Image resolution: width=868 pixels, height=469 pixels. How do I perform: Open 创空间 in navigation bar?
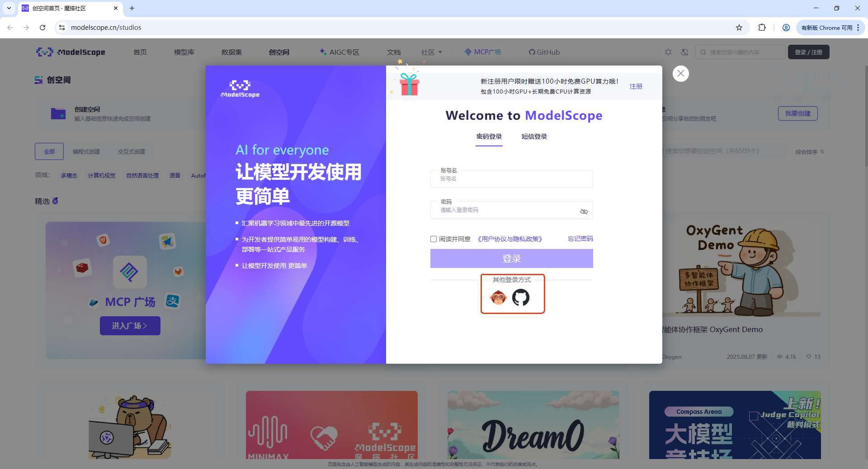click(x=279, y=52)
